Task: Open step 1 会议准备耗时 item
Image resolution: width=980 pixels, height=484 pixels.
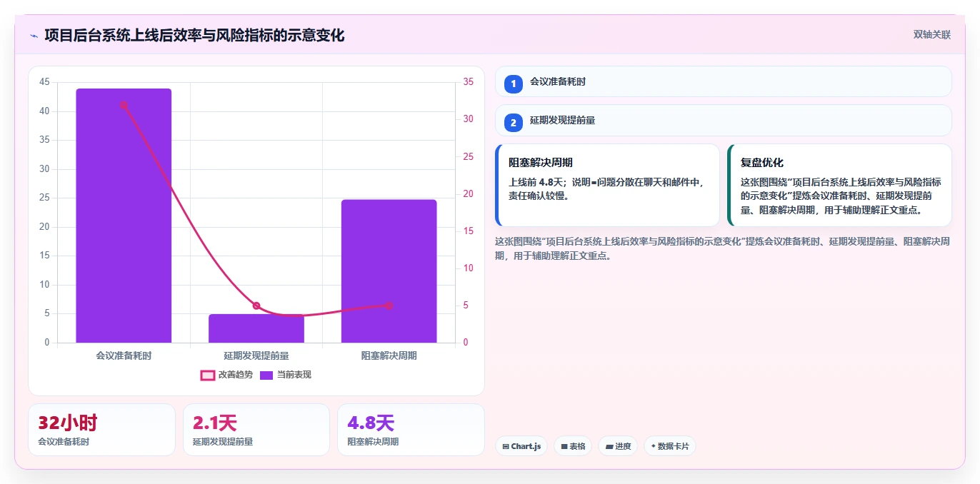Action: coord(723,81)
